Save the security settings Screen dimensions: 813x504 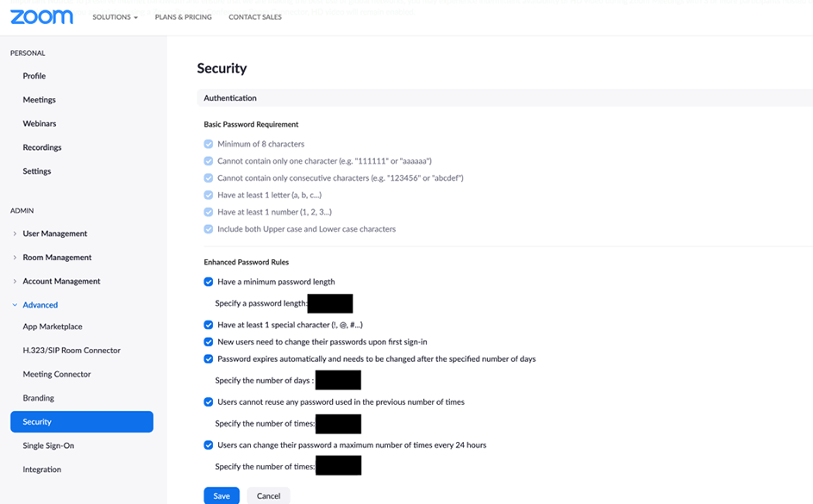point(222,495)
